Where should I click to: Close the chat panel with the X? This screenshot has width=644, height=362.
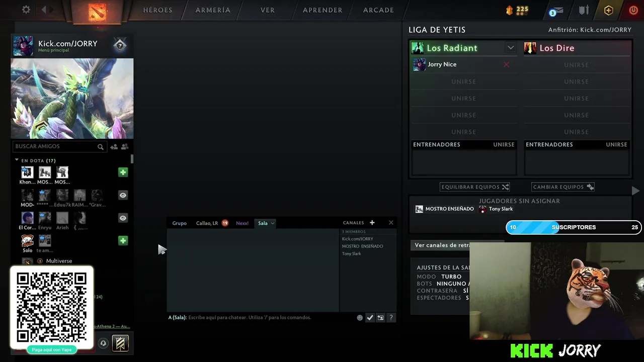(391, 223)
